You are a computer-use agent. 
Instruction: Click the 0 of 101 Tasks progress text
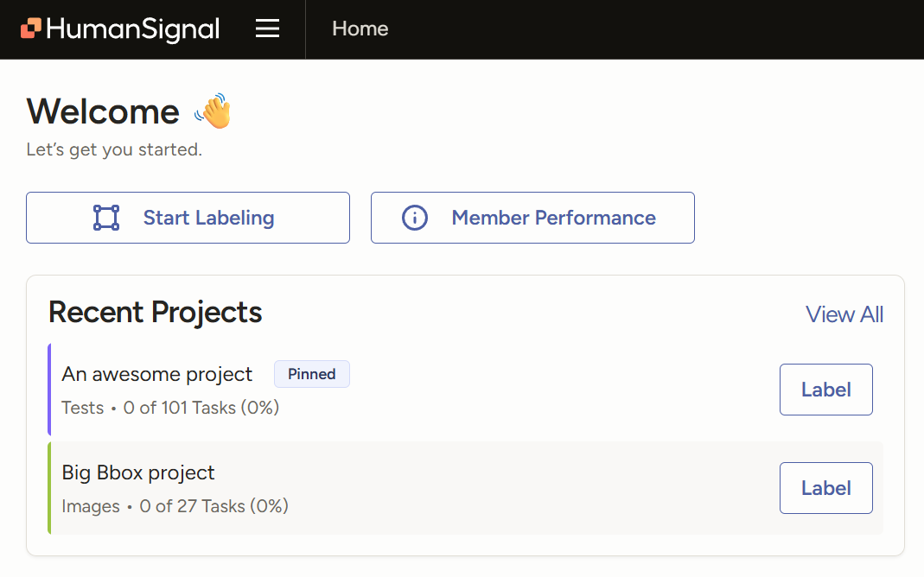[x=201, y=408]
